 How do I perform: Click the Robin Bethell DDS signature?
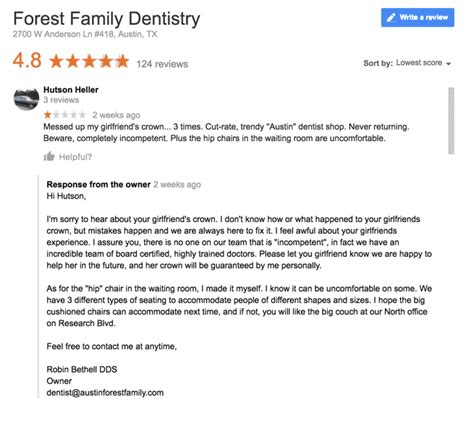(82, 369)
